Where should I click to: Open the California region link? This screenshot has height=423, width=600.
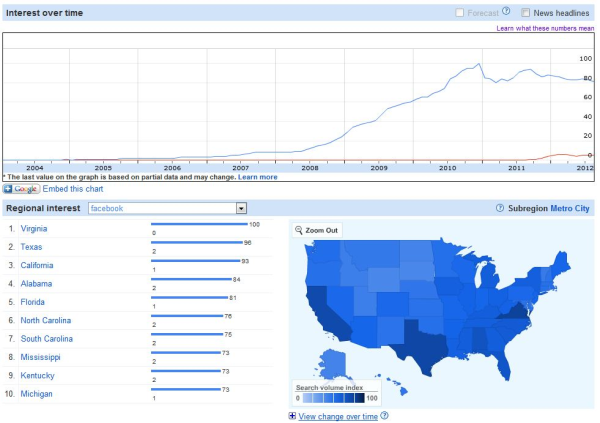37,265
